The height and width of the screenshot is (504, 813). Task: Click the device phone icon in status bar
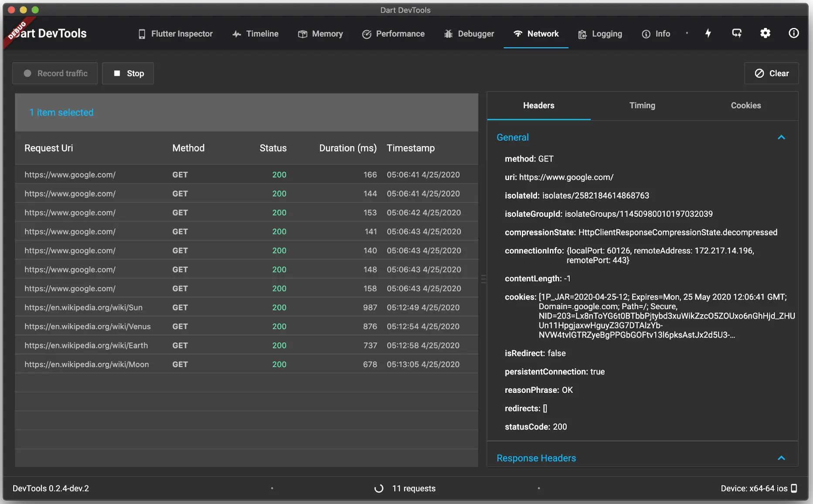coord(794,488)
